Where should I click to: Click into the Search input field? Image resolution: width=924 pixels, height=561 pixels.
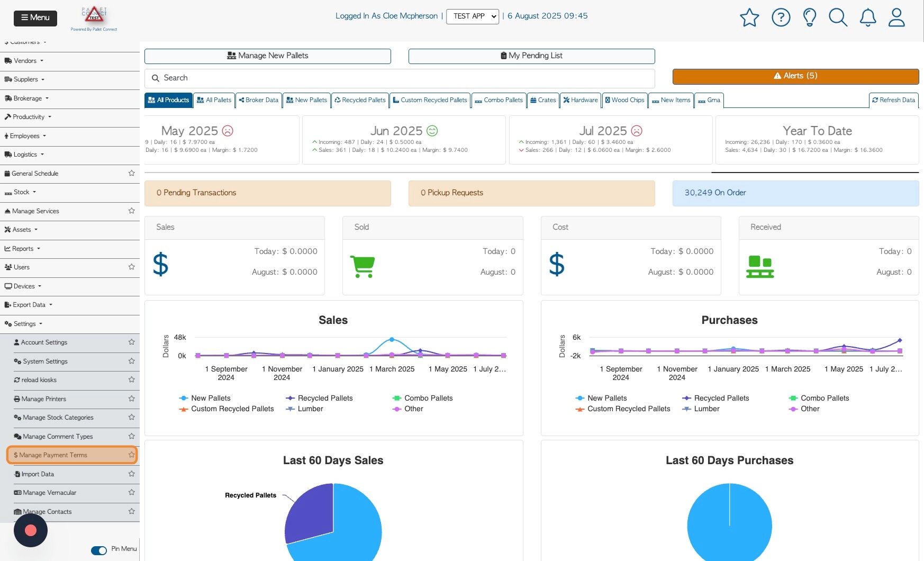coord(400,78)
